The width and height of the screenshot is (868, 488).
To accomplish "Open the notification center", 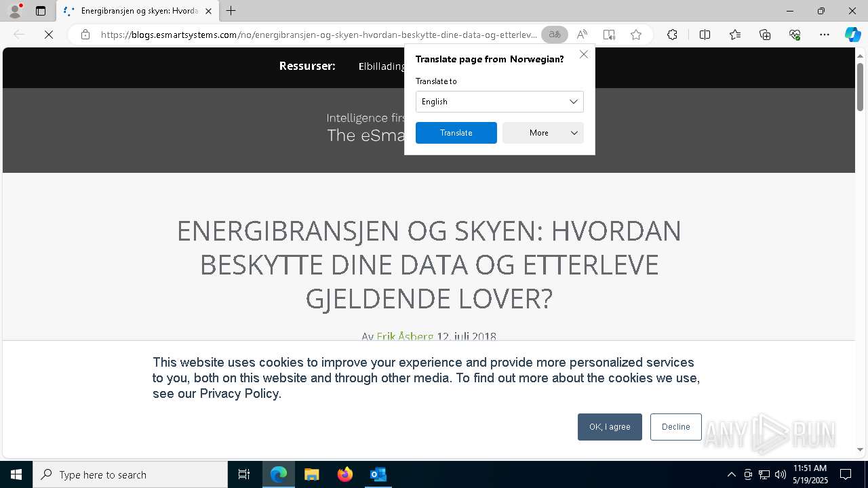I will (x=846, y=474).
